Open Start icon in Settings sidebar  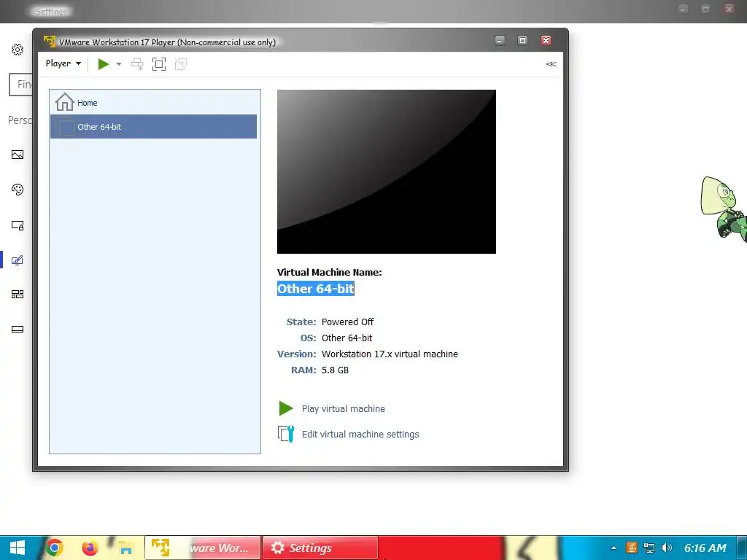[18, 295]
